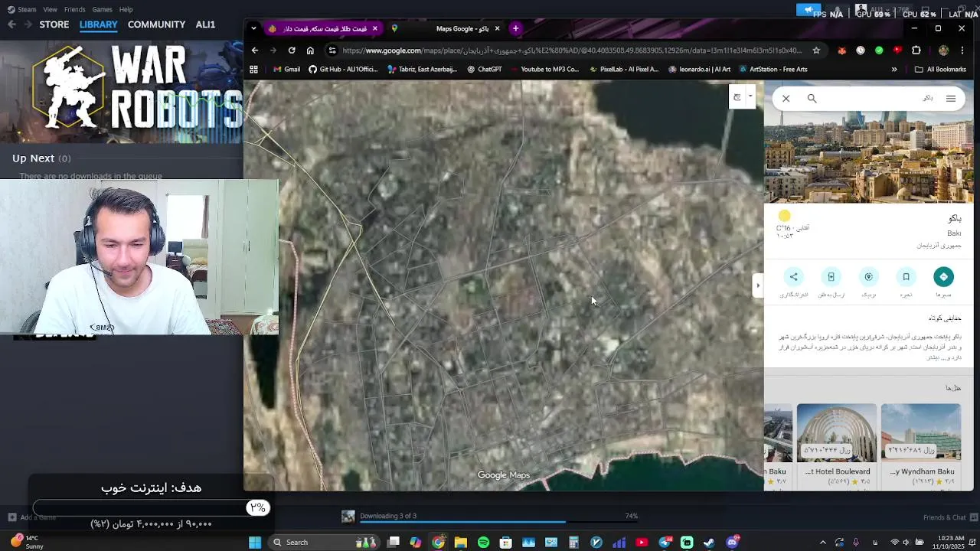The width and height of the screenshot is (980, 551).
Task: Go to Steam LIBRARY tab
Action: pos(98,24)
